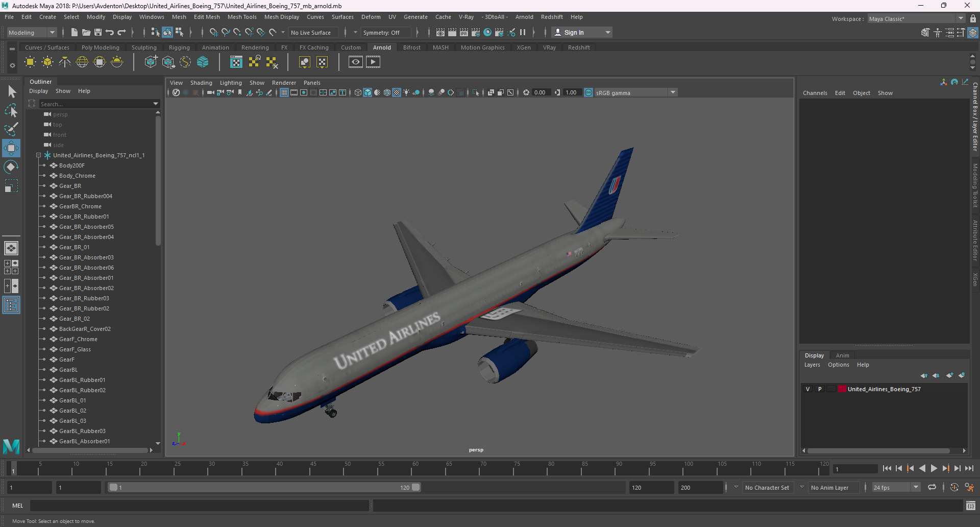The height and width of the screenshot is (527, 980).
Task: Click the New Scene icon
Action: point(75,32)
